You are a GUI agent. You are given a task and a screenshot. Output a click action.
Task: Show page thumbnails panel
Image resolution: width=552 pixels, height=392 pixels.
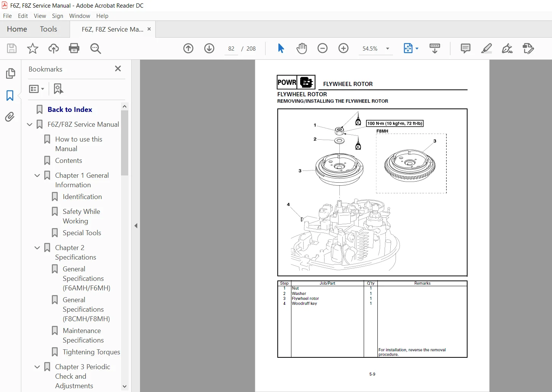coord(11,73)
